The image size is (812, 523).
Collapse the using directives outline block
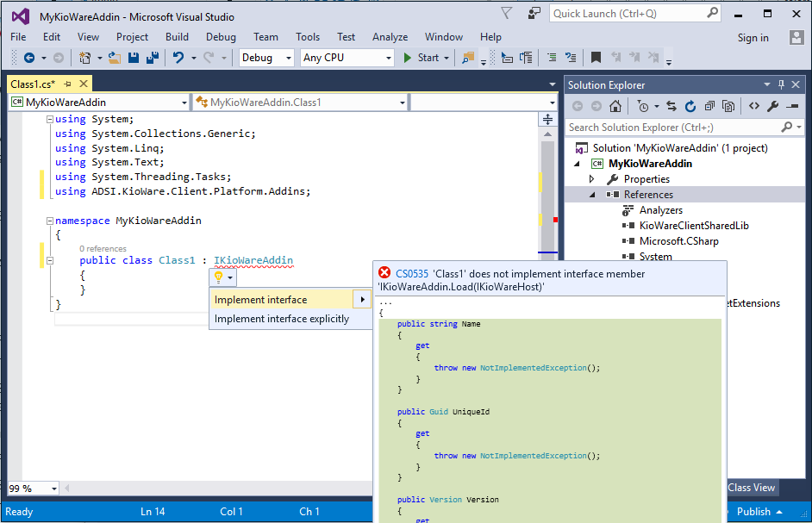(x=50, y=119)
